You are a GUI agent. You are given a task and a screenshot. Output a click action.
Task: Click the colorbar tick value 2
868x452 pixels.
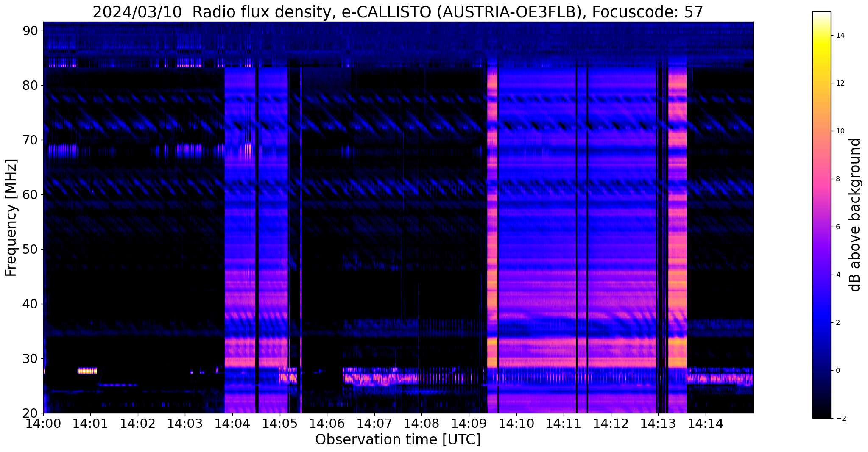coord(837,323)
